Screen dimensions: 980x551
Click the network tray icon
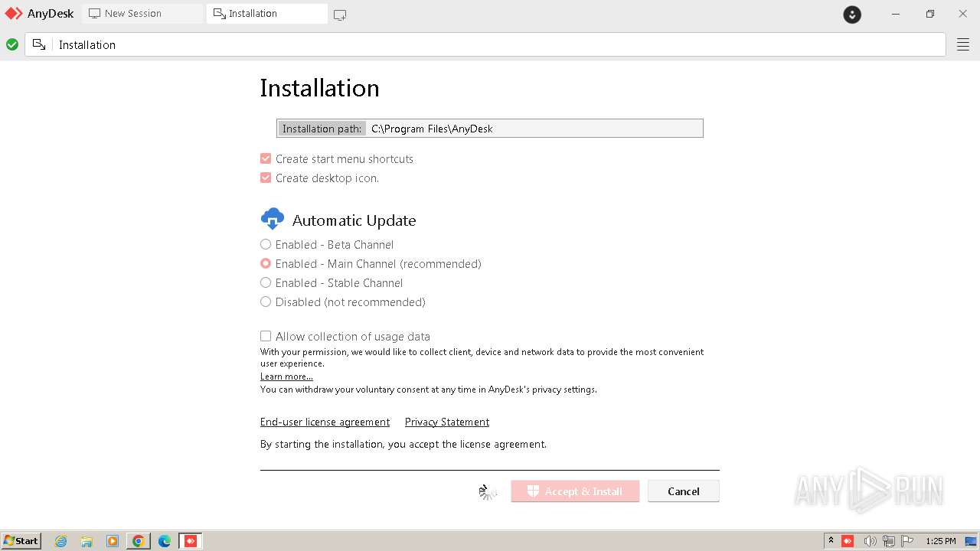tap(889, 541)
